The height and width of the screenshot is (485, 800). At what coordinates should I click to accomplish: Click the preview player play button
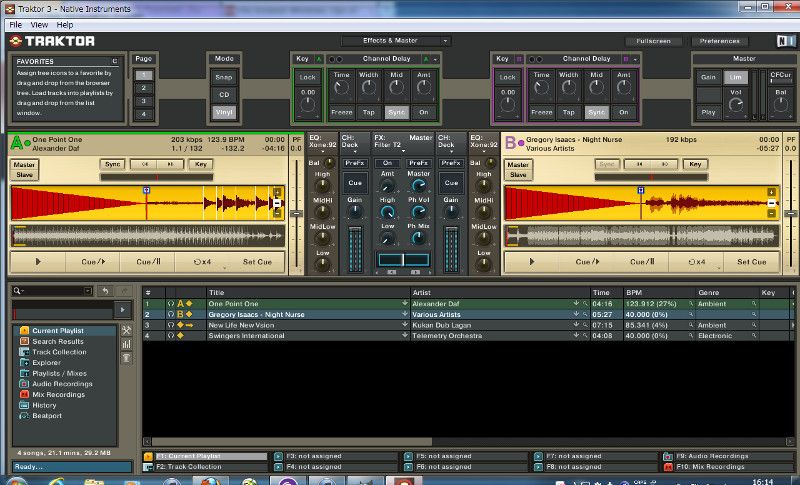pyautogui.click(x=122, y=309)
